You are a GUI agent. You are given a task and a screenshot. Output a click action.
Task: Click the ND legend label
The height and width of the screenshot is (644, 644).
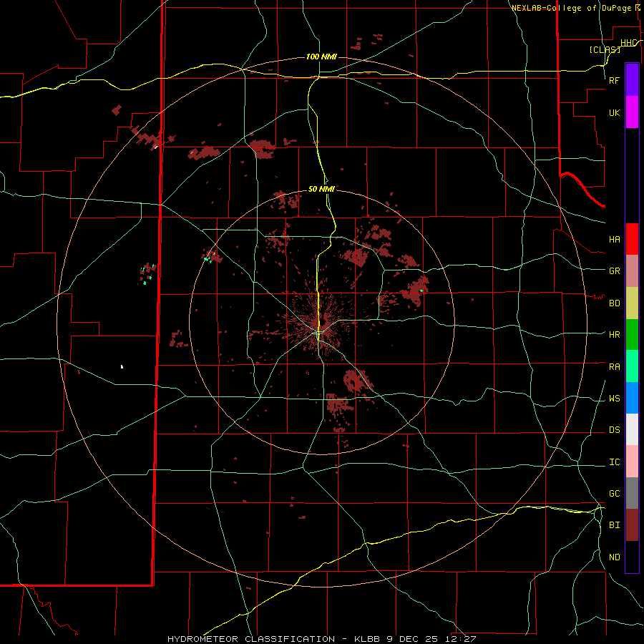(614, 557)
